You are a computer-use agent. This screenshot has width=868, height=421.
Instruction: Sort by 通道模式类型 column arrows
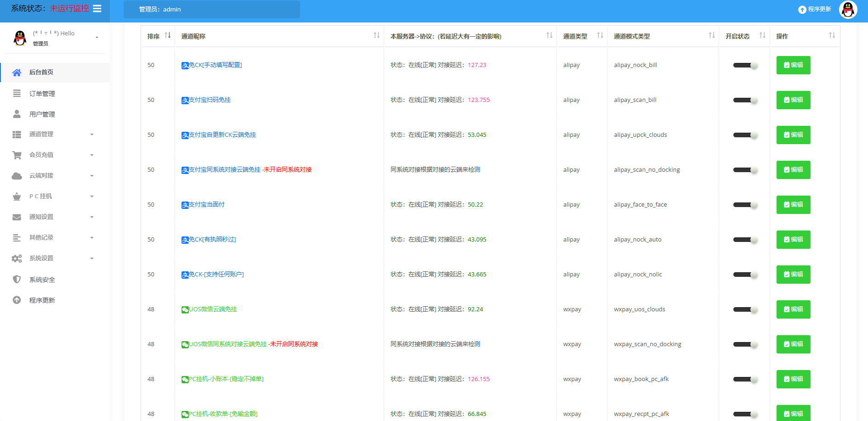(712, 35)
